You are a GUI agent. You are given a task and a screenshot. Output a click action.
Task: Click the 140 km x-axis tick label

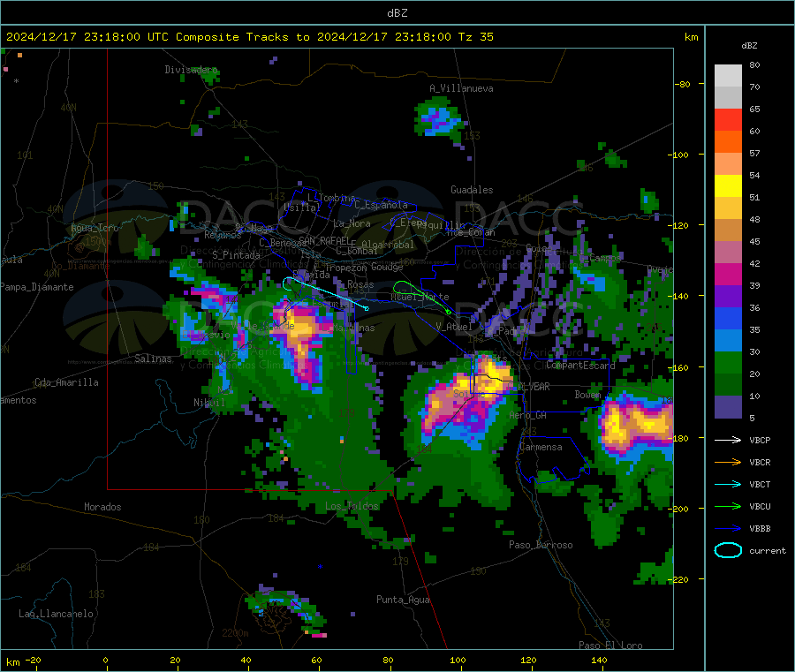(x=599, y=660)
